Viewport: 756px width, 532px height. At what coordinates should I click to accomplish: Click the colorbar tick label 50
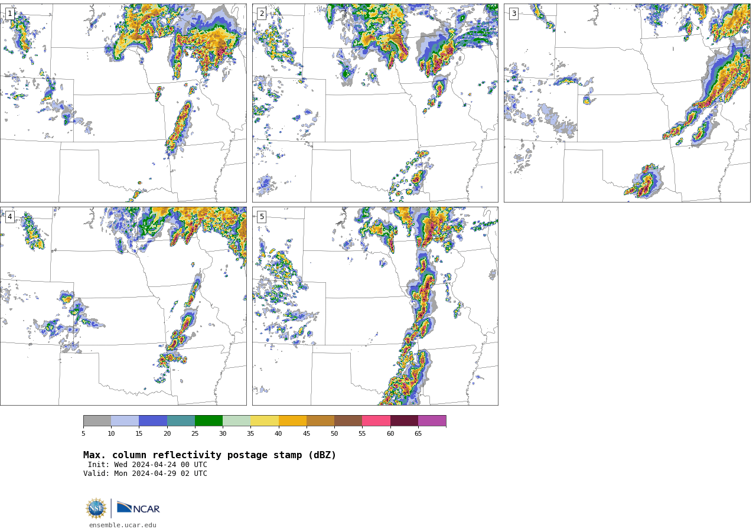coord(334,434)
